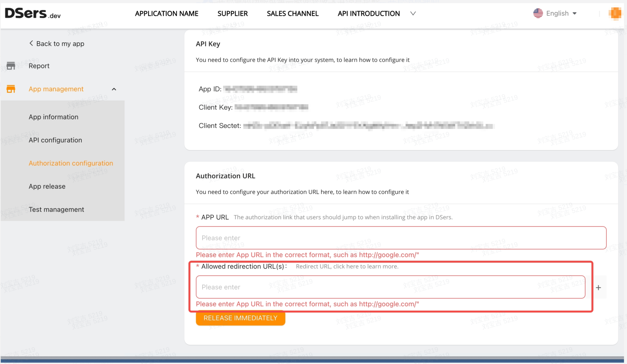The height and width of the screenshot is (364, 627).
Task: Open the APPLICATION NAME menu
Action: click(x=167, y=13)
